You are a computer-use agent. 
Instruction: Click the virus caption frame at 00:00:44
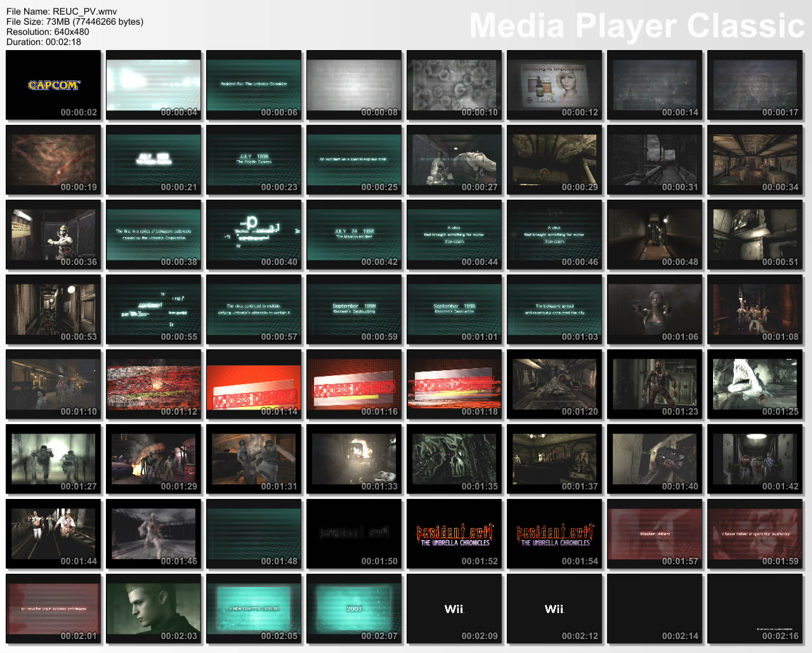pyautogui.click(x=454, y=235)
